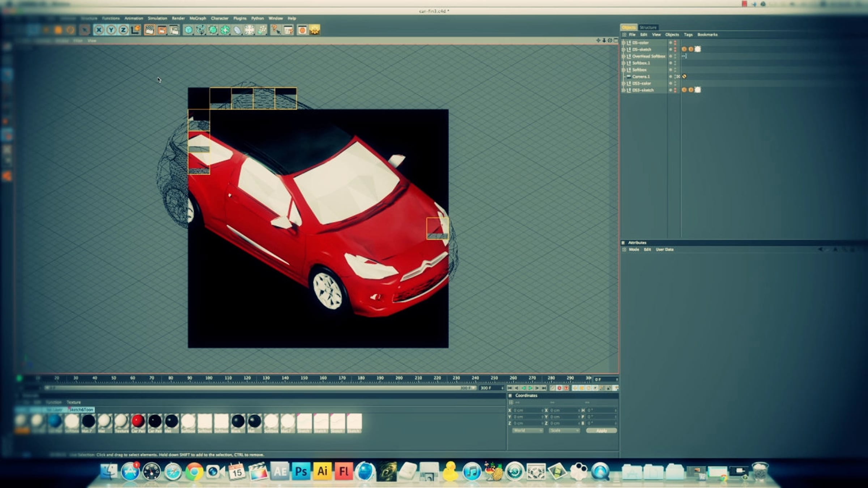The height and width of the screenshot is (488, 868).
Task: Open the Scale mode dropdown
Action: [564, 431]
